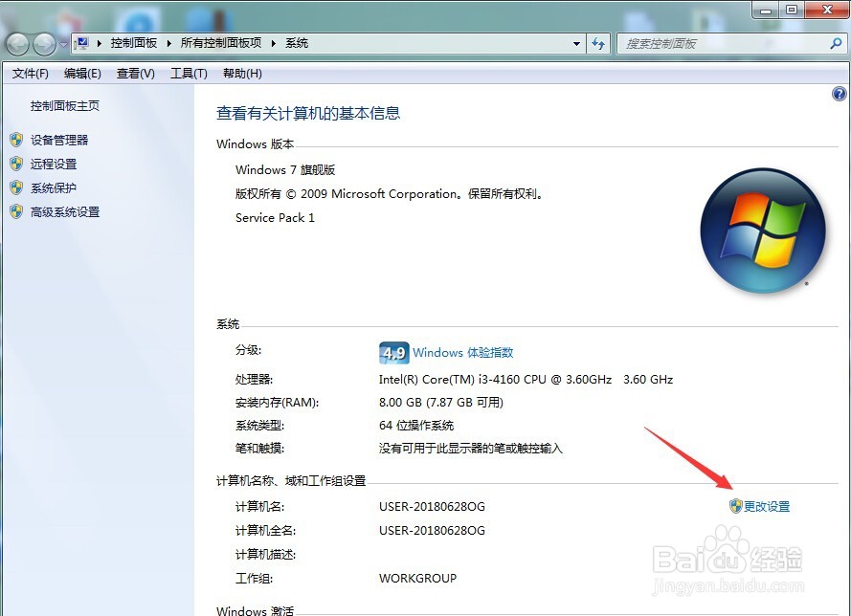This screenshot has height=616, width=851.
Task: Open 控制面板主页 link
Action: pyautogui.click(x=64, y=106)
